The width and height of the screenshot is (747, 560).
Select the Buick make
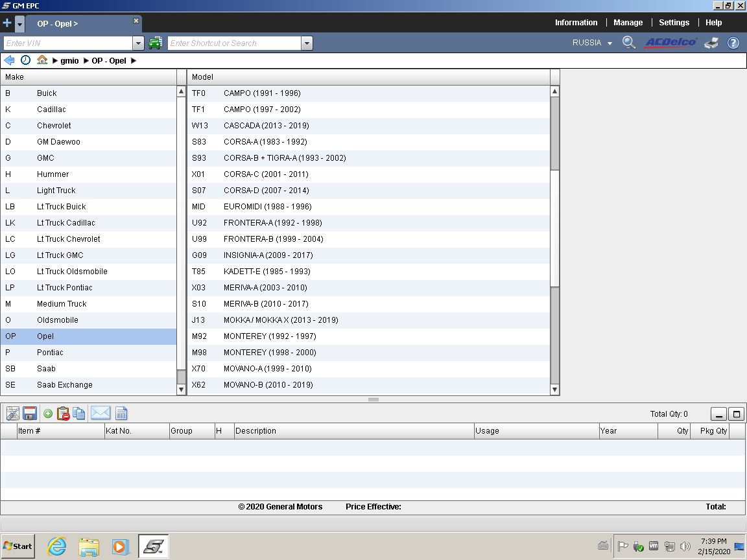pyautogui.click(x=88, y=93)
